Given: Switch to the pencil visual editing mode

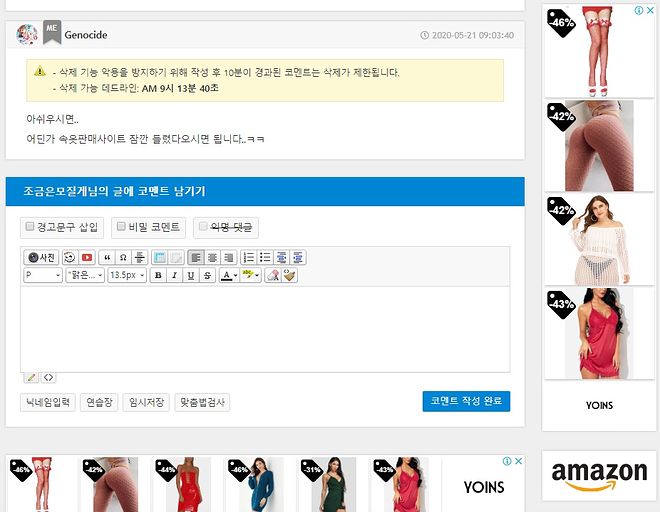Looking at the screenshot, I should 31,377.
